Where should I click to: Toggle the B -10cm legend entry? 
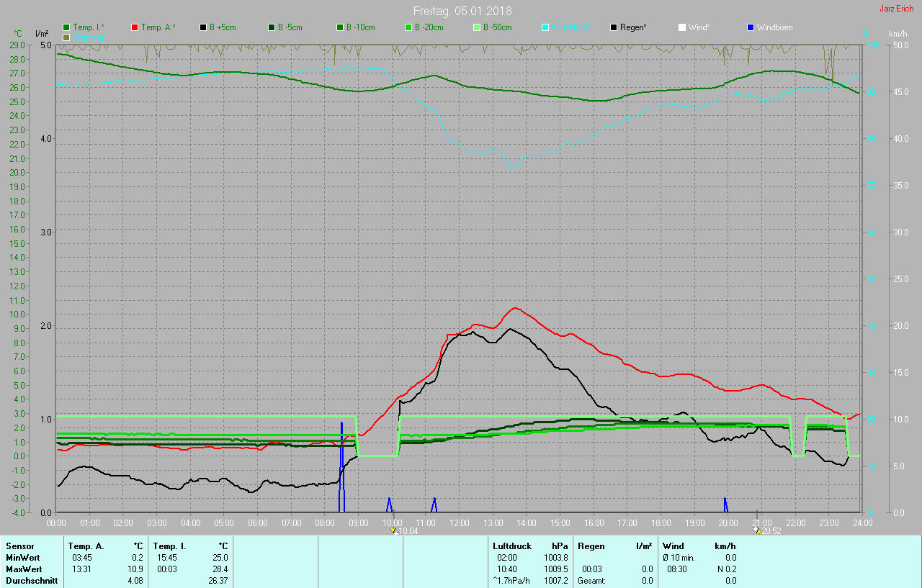tap(359, 27)
